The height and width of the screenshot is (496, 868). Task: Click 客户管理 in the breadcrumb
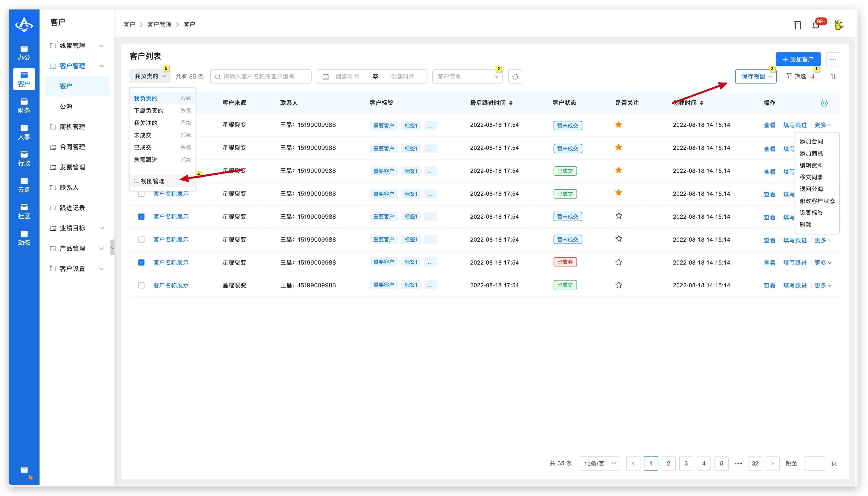[x=159, y=25]
